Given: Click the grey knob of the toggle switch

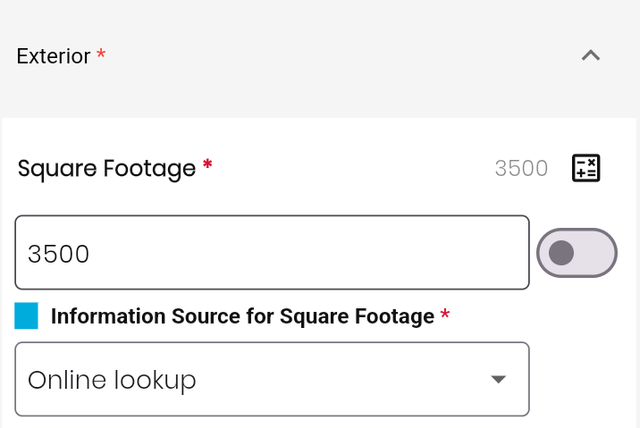Looking at the screenshot, I should pos(561,253).
